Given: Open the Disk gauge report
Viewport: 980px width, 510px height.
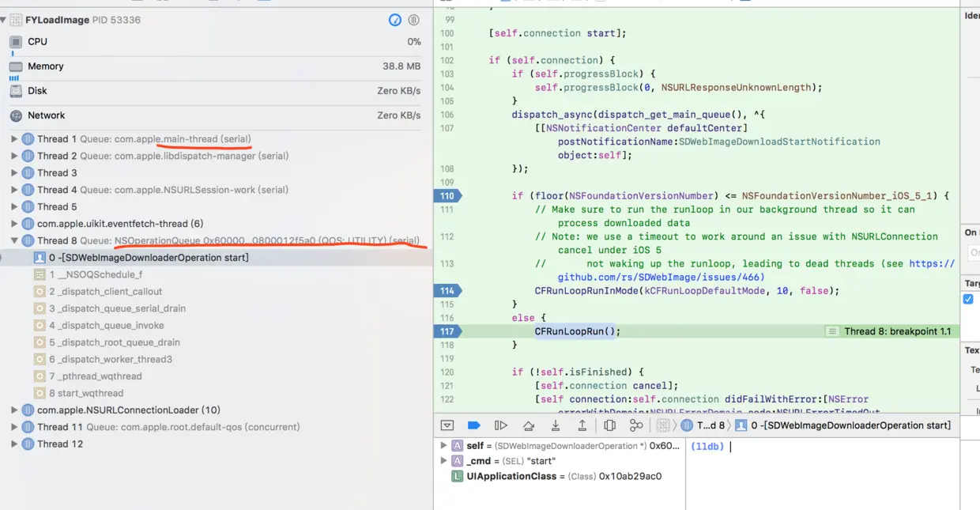Looking at the screenshot, I should pos(216,91).
